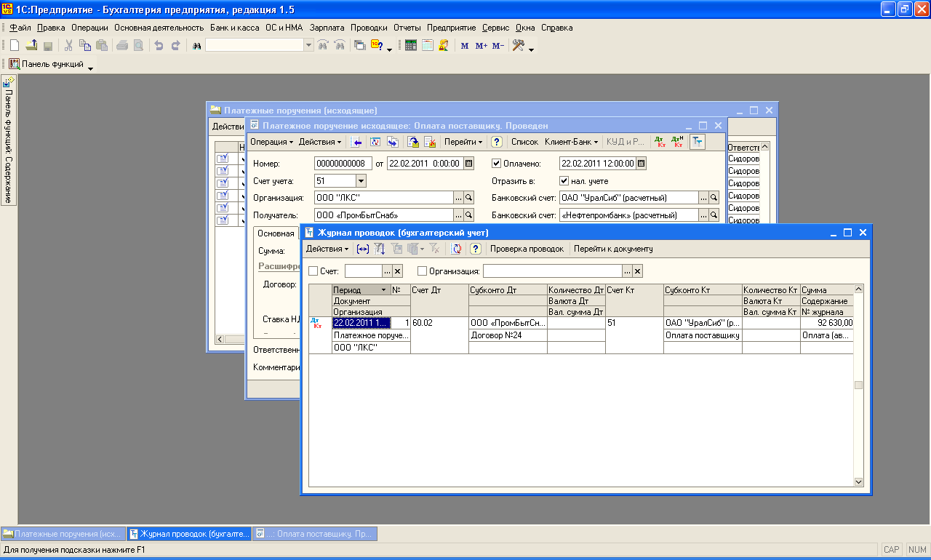Viewport: 931px width, 560px height.
Task: Enable the Счет filter checkbox in journal
Action: 313,271
